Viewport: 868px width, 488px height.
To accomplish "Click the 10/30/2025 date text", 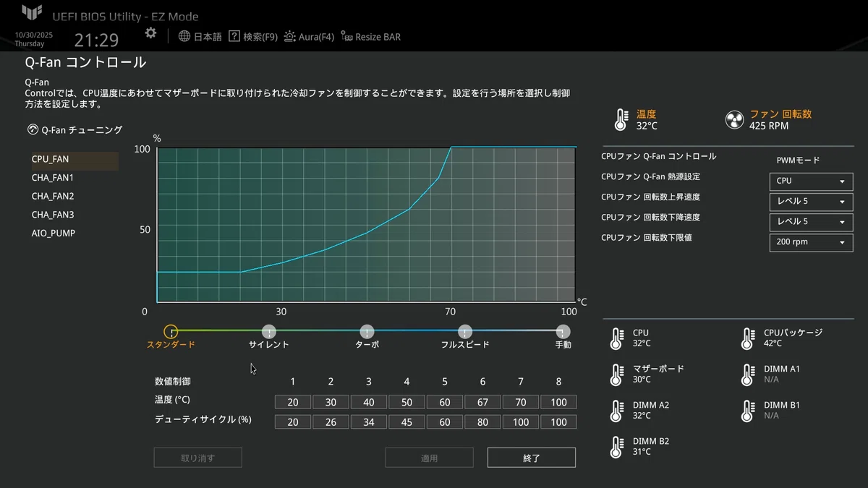I will point(34,35).
